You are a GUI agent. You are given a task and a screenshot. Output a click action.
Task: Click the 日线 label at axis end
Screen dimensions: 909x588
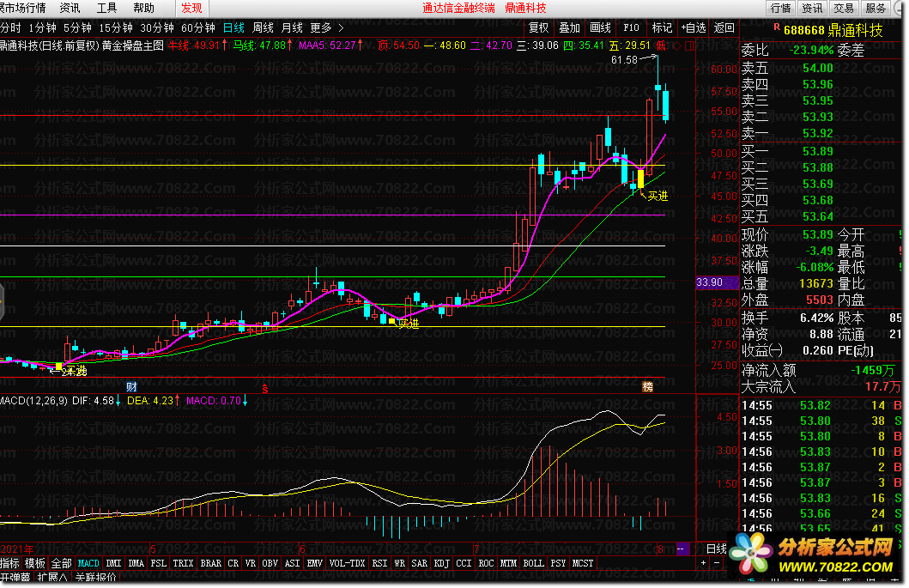pos(717,549)
